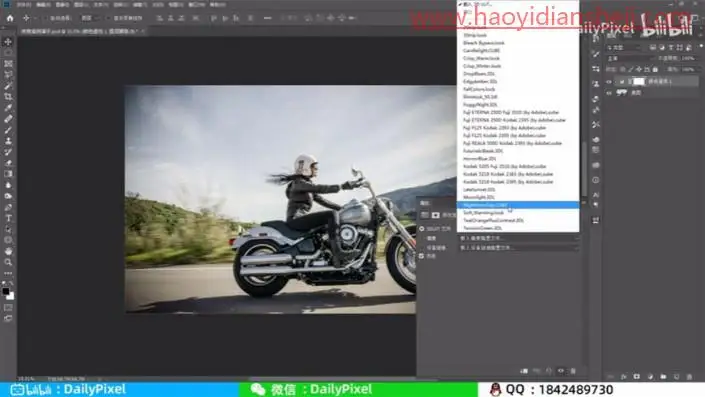Viewport: 705px width, 397px height.
Task: Choose Moonlight.3DL preset
Action: [518, 197]
